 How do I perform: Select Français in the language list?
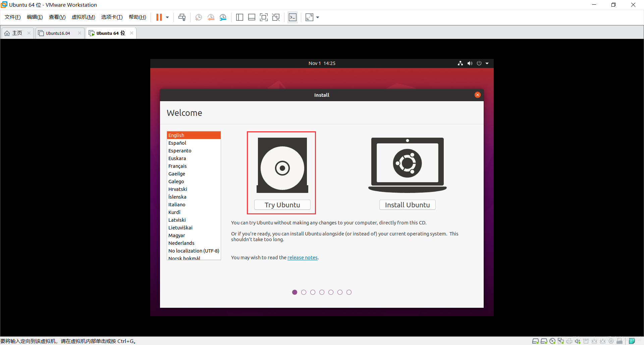[x=194, y=166]
